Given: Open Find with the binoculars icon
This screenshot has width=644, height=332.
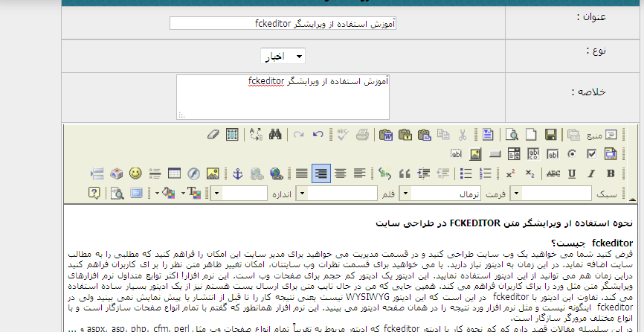Looking at the screenshot, I should coord(274,134).
